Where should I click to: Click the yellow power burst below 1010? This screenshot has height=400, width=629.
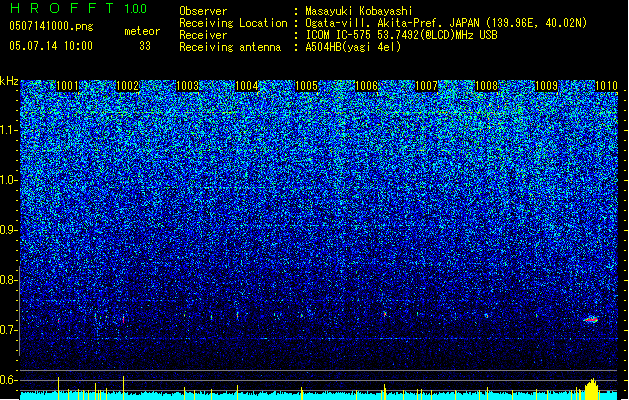(591, 389)
